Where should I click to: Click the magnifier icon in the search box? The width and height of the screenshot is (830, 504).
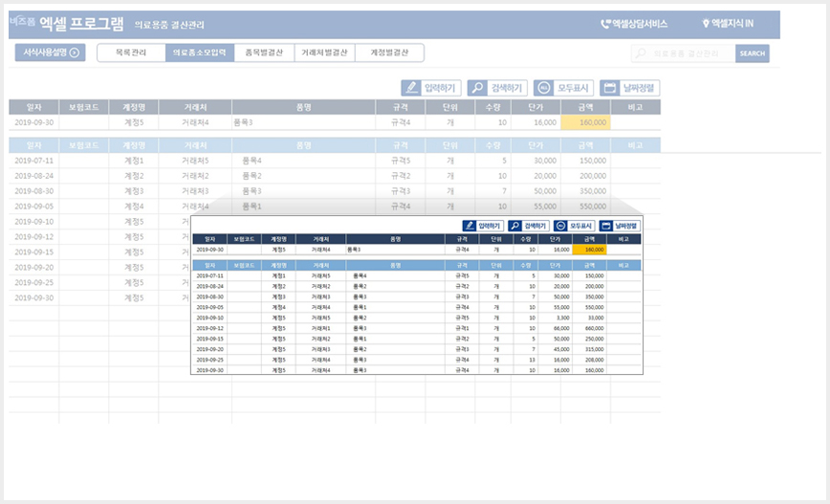[x=641, y=53]
